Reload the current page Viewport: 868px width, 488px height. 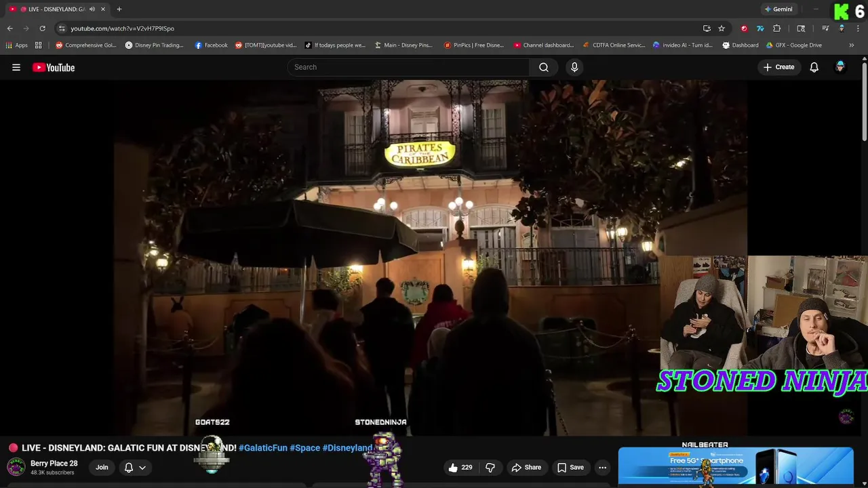click(x=42, y=28)
